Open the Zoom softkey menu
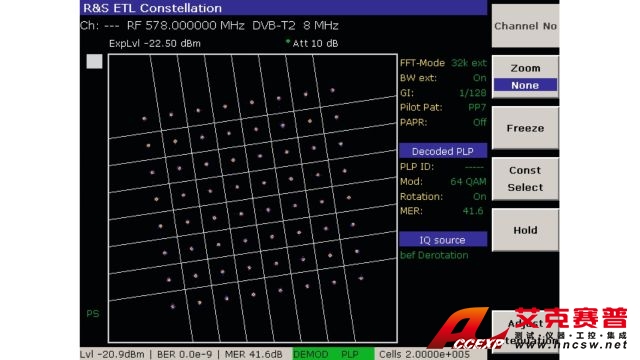640x360 pixels. (x=525, y=68)
